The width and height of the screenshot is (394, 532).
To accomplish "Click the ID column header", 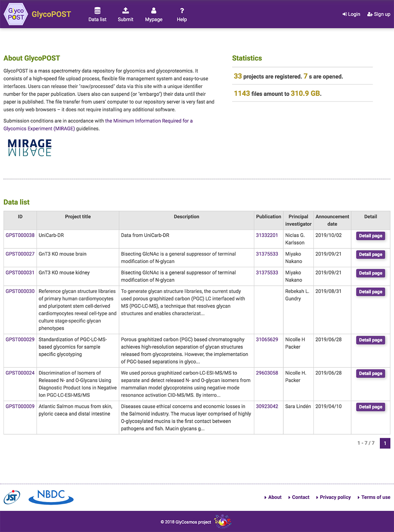I will pos(20,220).
